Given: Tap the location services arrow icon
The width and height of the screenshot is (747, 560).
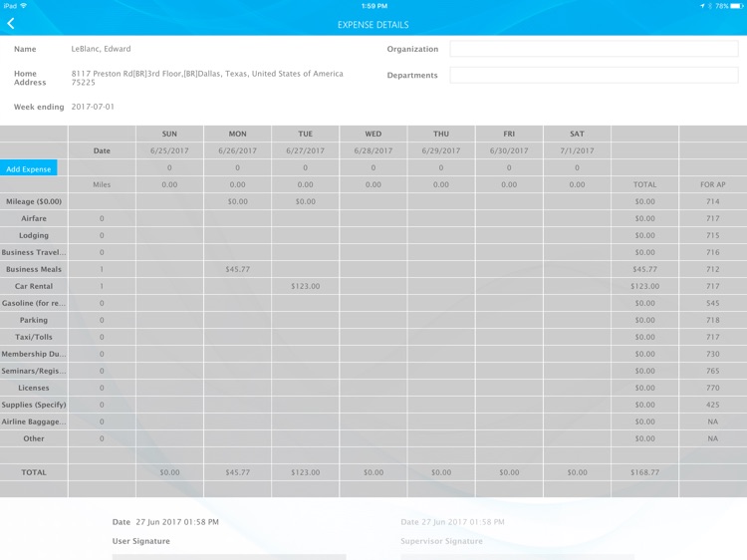Looking at the screenshot, I should [702, 6].
